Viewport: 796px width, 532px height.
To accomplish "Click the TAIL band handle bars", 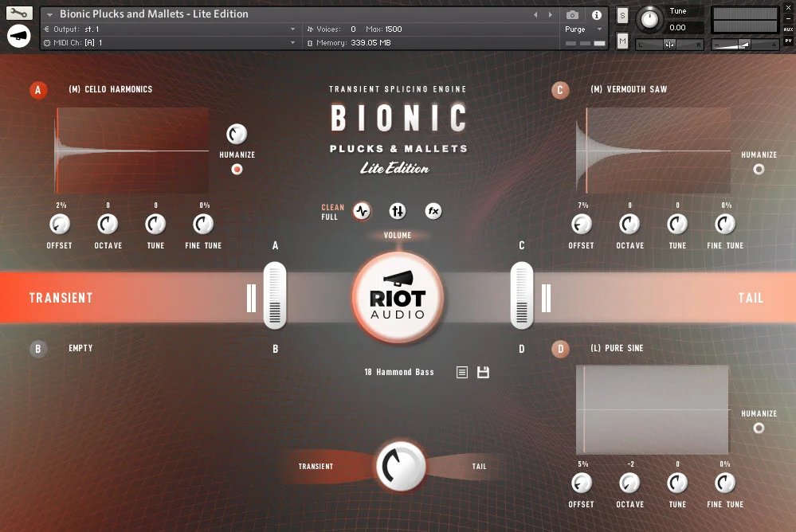I will coord(547,298).
